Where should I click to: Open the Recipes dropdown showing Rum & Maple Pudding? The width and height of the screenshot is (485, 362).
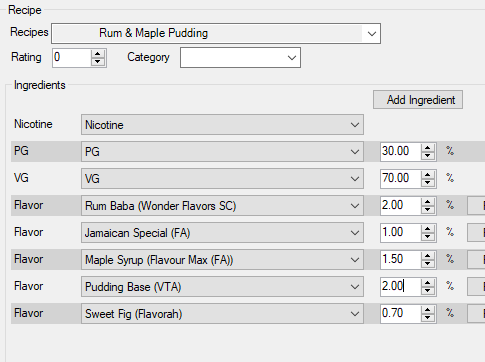(216, 33)
